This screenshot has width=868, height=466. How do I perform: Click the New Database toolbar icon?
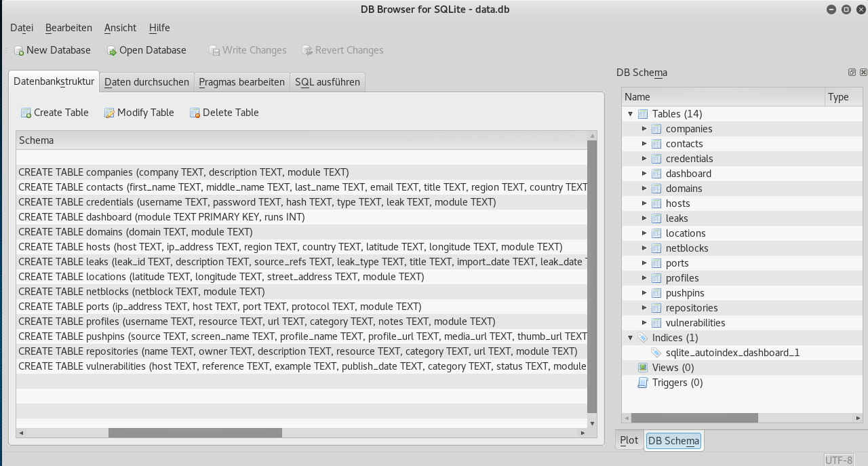click(x=19, y=51)
